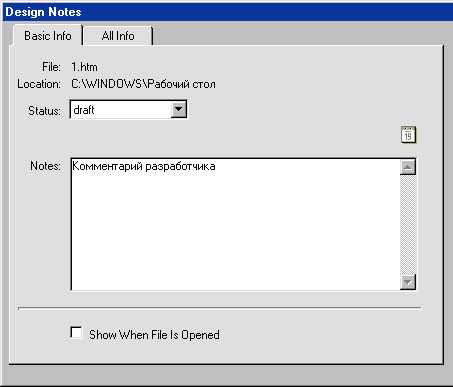Open the Status dropdown arrow
Screen dimensions: 453x387
(x=179, y=109)
